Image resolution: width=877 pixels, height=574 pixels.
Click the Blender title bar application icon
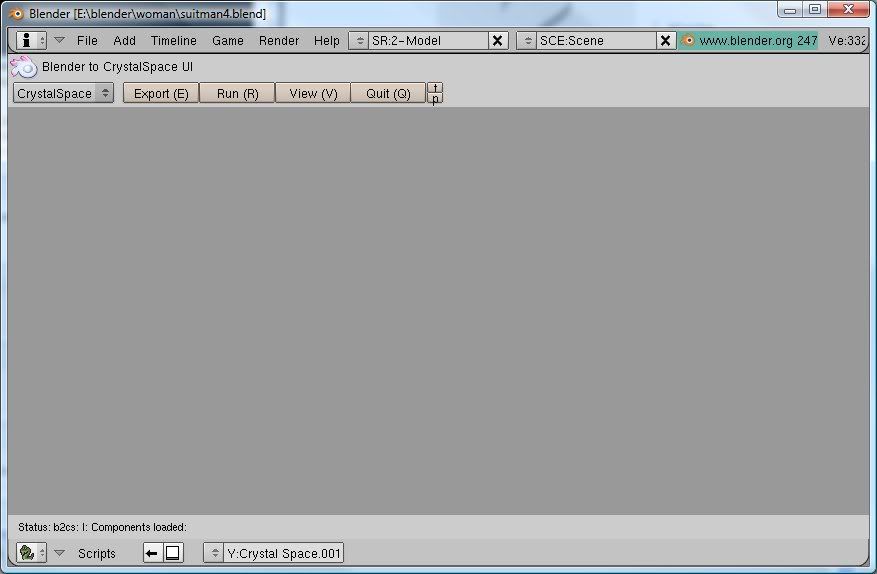pyautogui.click(x=16, y=13)
